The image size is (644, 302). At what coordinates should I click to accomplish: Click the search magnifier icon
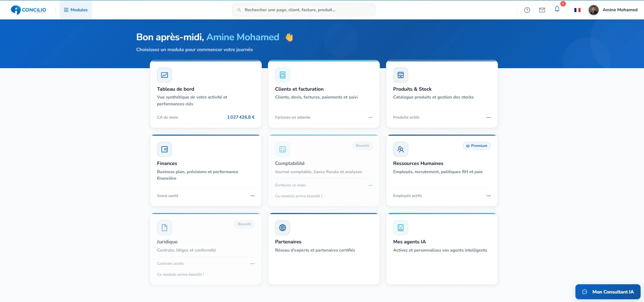[239, 10]
